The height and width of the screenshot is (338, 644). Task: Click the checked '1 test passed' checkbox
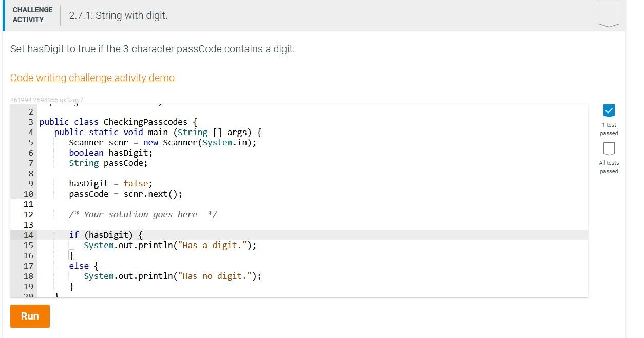(x=609, y=110)
